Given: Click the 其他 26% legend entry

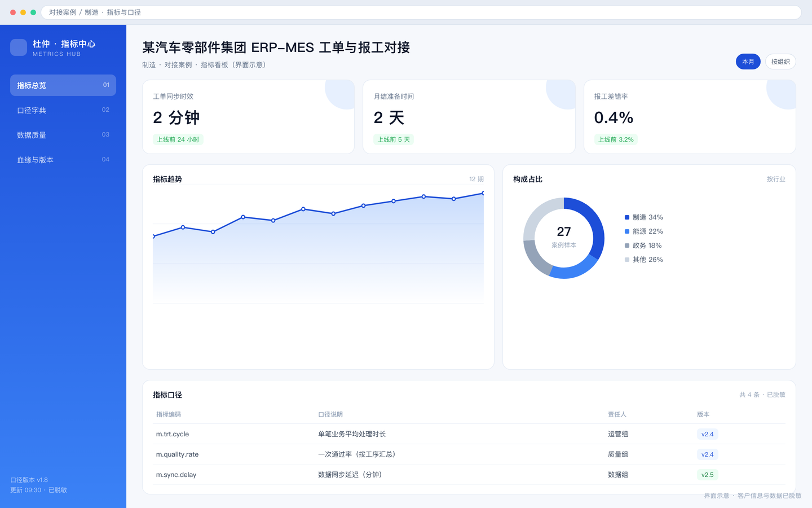Looking at the screenshot, I should pyautogui.click(x=644, y=260).
